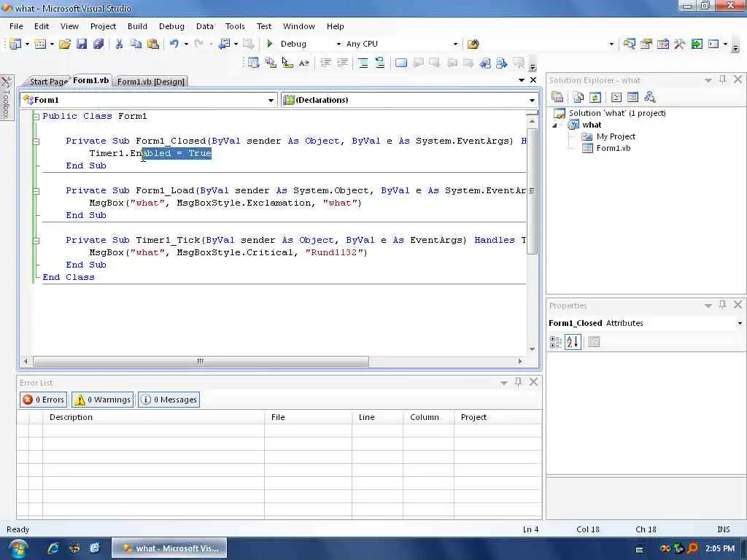This screenshot has width=747, height=560.
Task: Collapse the Public Class Form1 block
Action: [x=36, y=116]
